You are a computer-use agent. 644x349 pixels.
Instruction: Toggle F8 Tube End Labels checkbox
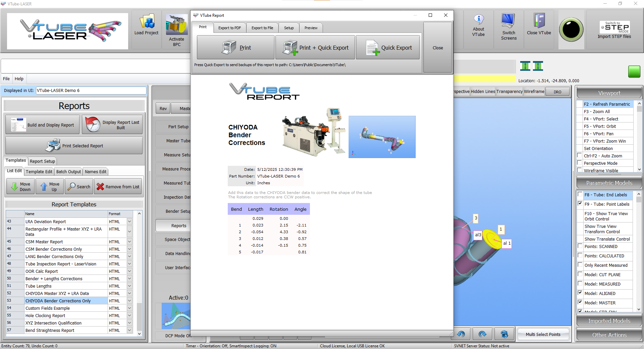(x=580, y=194)
